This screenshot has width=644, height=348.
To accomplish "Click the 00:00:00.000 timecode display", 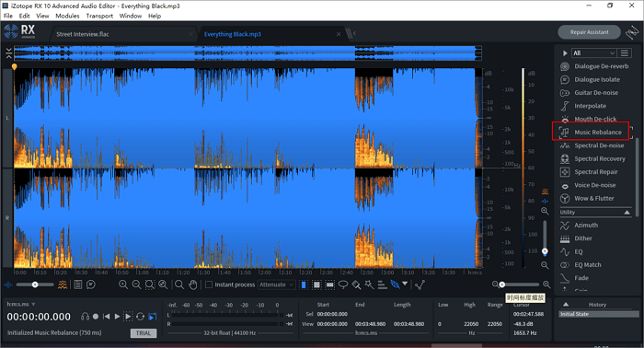I will [39, 317].
